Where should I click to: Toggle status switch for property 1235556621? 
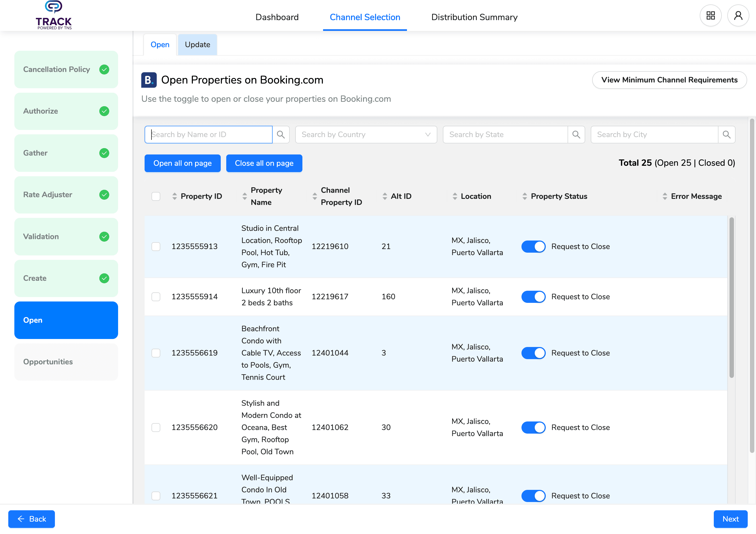pos(534,496)
